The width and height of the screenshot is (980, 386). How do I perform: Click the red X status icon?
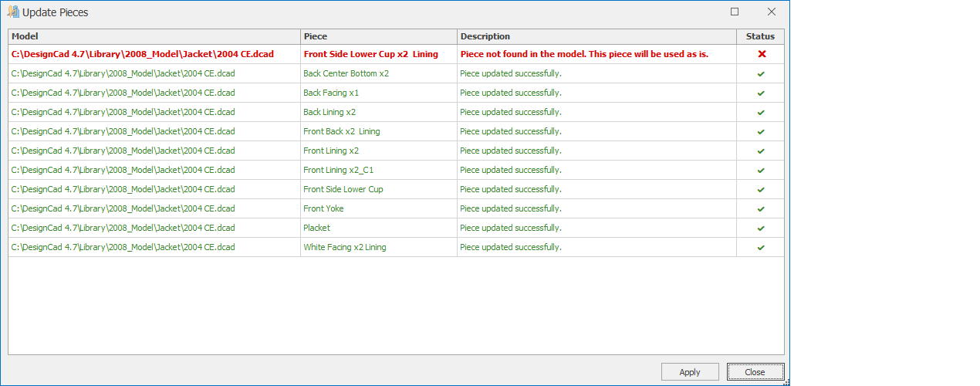[x=761, y=54]
